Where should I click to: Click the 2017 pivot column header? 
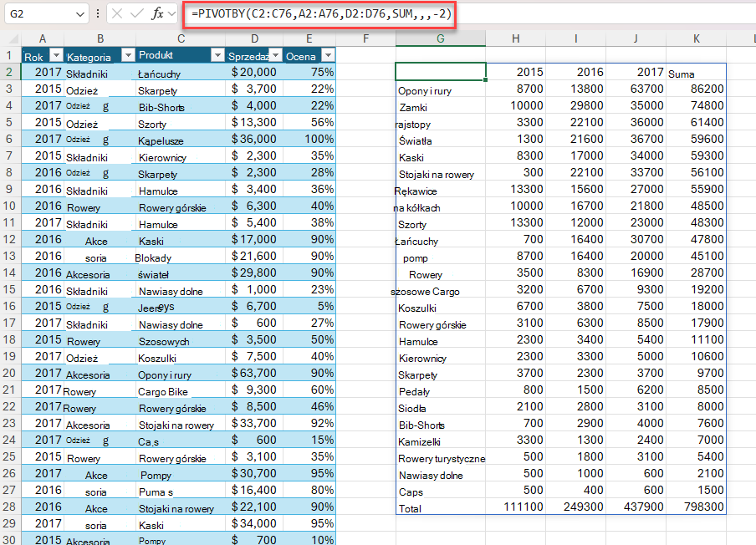pos(650,72)
